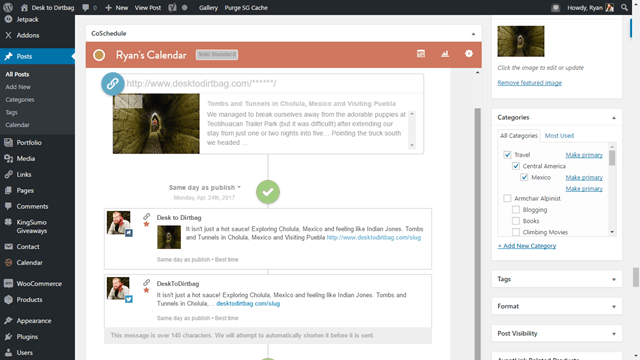Screen dimensions: 640x360
Task: Click the categories list scrollbar thumb
Action: click(x=612, y=158)
